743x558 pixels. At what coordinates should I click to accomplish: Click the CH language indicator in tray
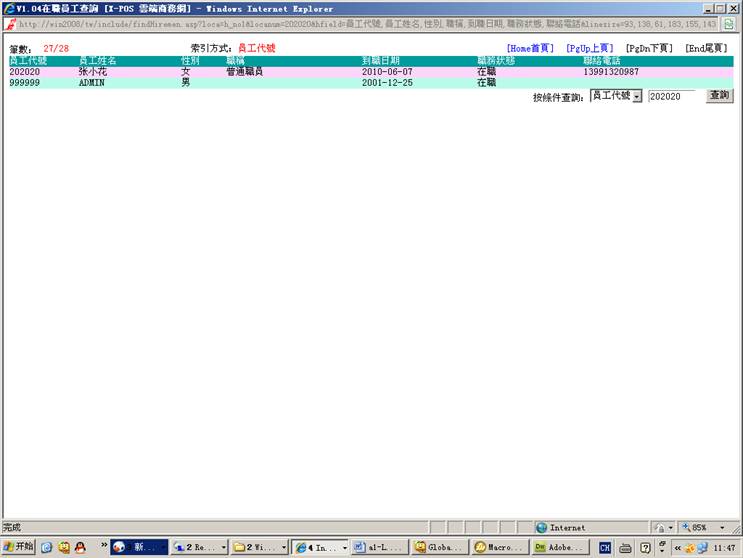click(605, 547)
